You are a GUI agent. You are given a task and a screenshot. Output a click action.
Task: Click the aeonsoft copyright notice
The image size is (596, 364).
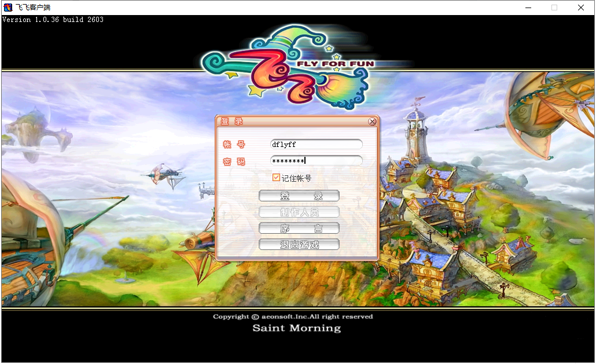point(293,317)
